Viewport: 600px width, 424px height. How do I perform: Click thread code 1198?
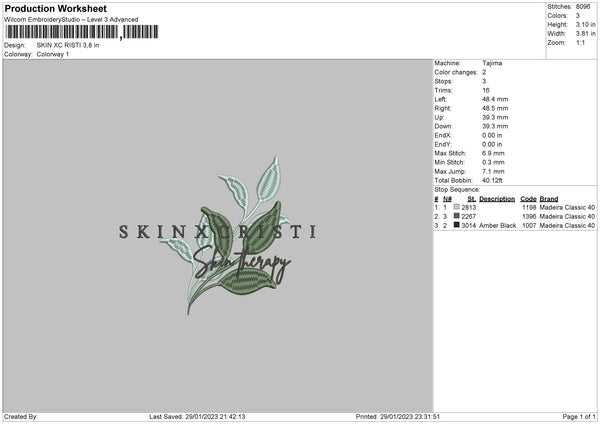coord(529,207)
